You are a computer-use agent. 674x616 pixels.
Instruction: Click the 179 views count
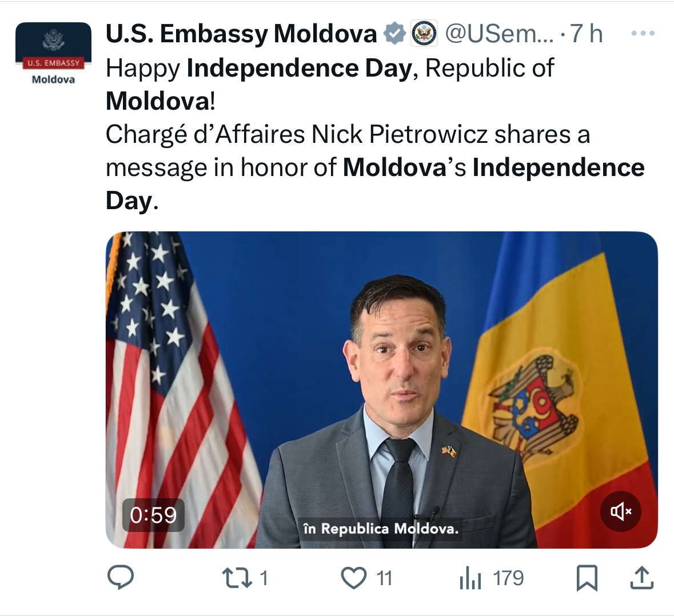tap(509, 578)
